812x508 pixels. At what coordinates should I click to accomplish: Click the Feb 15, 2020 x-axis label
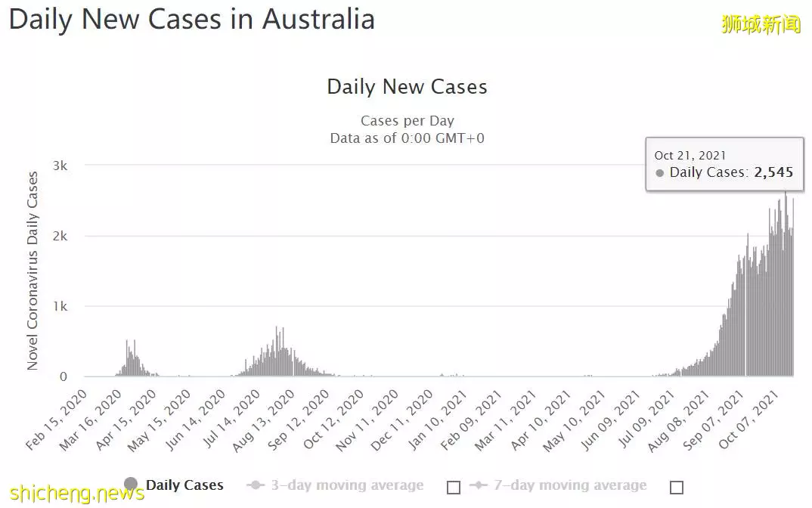coord(56,420)
